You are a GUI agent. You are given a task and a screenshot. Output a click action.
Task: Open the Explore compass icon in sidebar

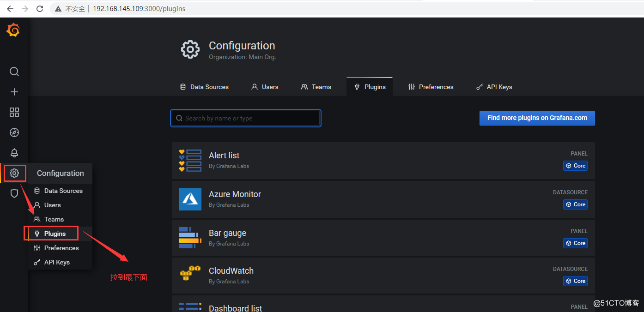[x=14, y=132]
